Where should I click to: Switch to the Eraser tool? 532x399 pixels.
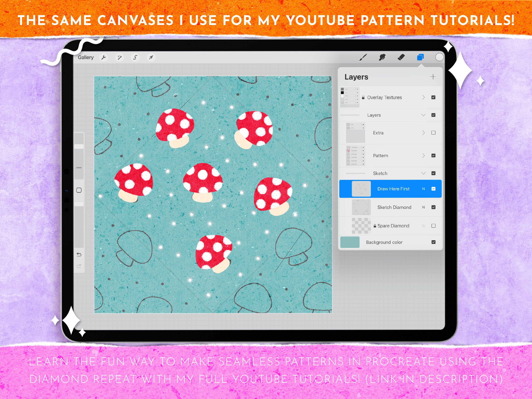point(401,57)
